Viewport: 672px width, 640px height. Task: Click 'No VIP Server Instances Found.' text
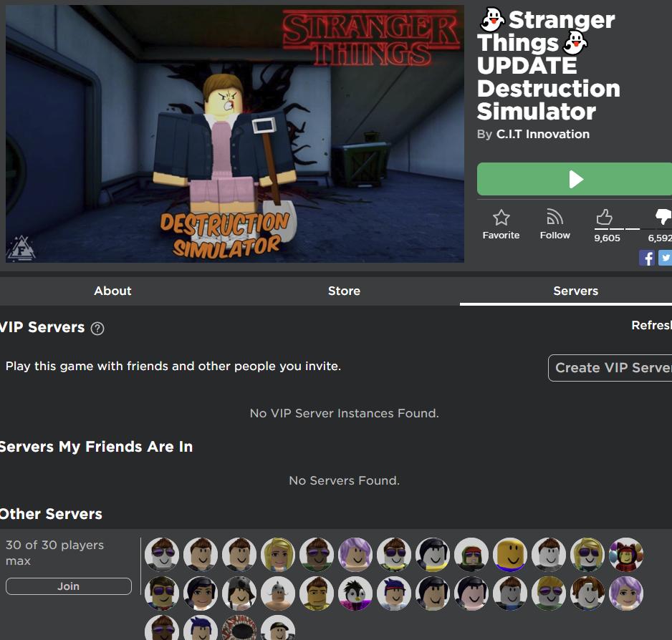(344, 413)
